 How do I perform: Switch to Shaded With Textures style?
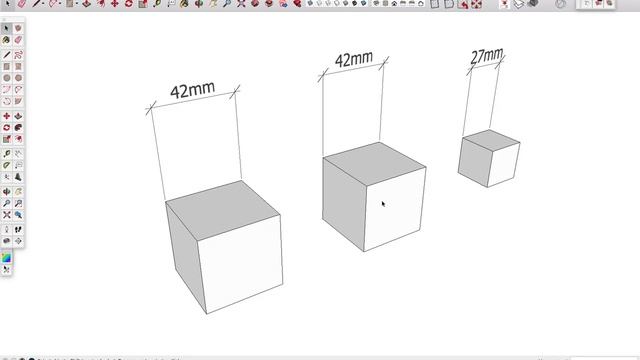coord(355,3)
